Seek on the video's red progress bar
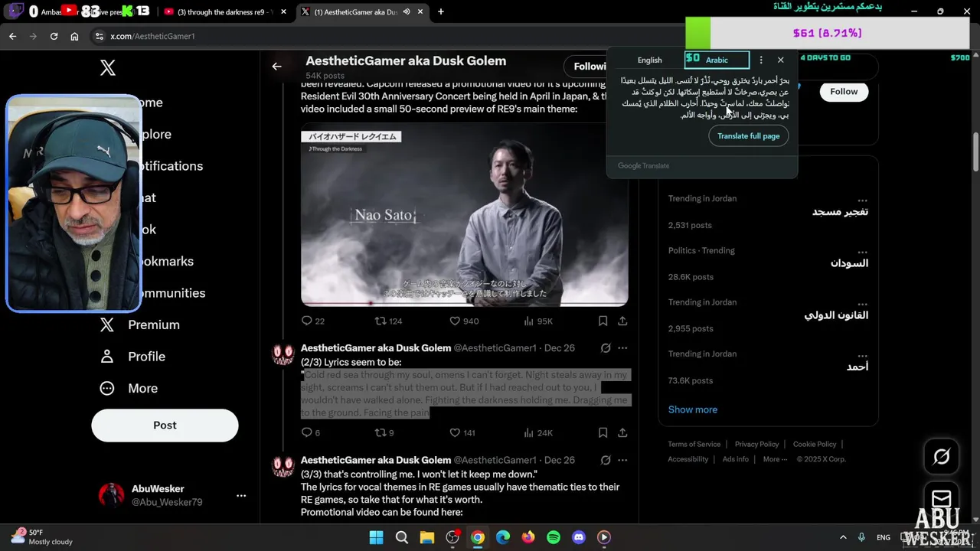Viewport: 980px width, 551px height. [x=464, y=303]
